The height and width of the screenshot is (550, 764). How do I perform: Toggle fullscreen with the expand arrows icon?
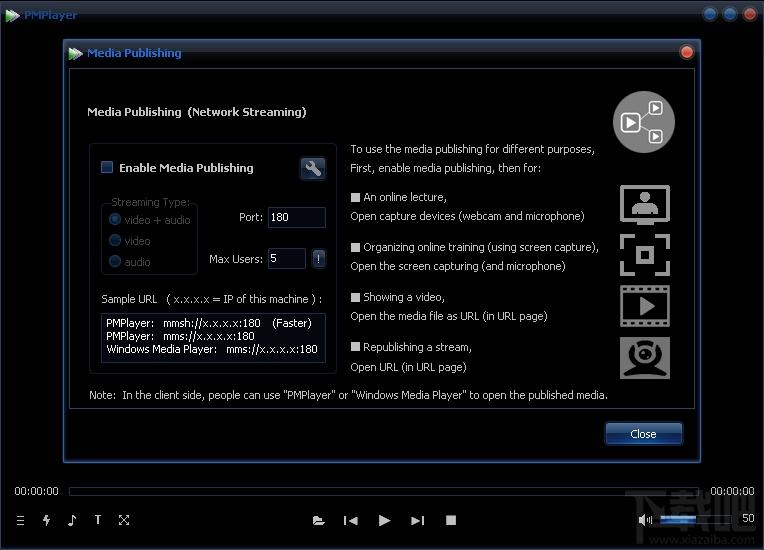[x=124, y=520]
